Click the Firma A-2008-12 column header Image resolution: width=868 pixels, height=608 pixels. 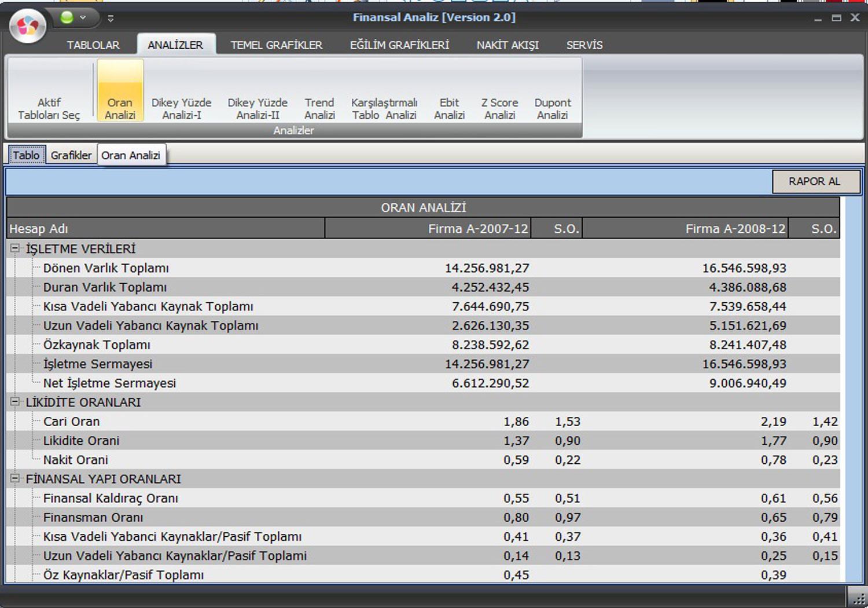pos(686,229)
